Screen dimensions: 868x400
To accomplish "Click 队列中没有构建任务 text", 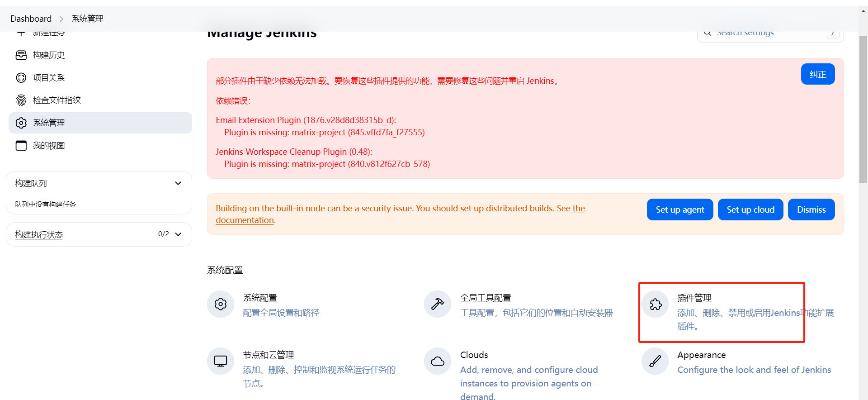I will [x=46, y=205].
